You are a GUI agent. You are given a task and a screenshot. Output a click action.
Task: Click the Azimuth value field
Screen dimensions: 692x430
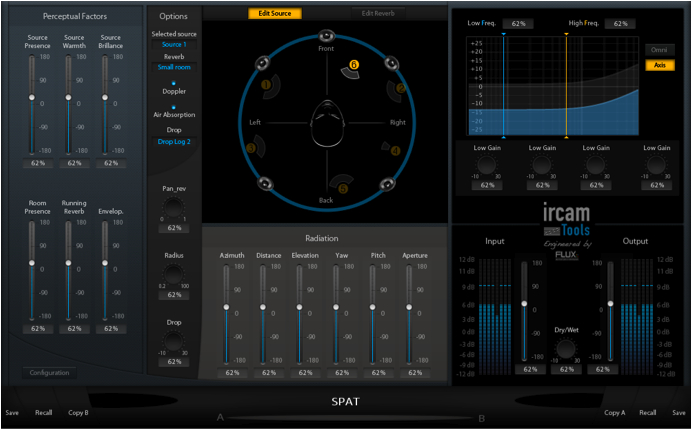pos(232,373)
